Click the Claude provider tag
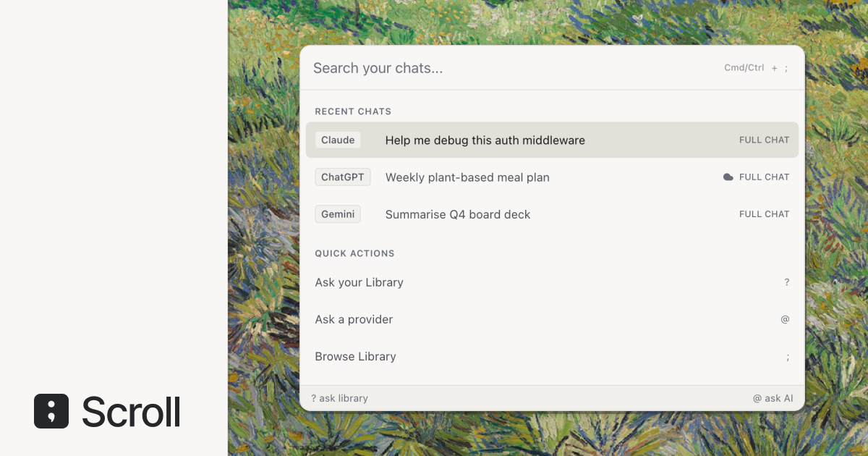 pyautogui.click(x=338, y=140)
